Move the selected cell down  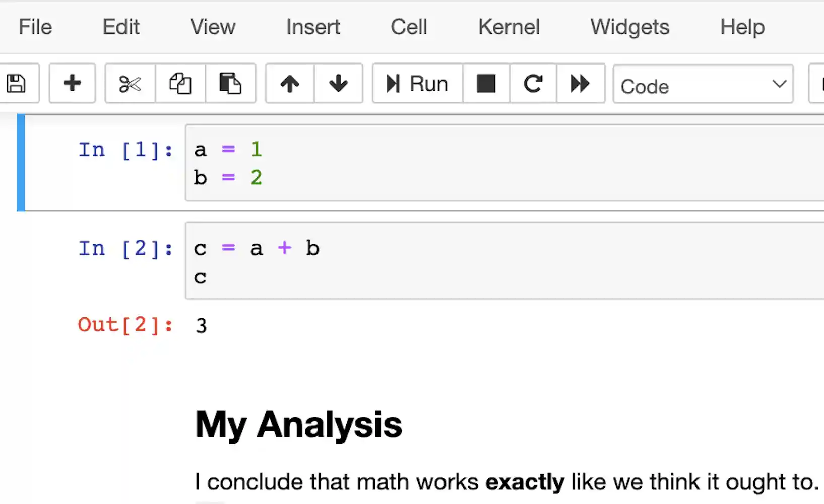pos(338,83)
